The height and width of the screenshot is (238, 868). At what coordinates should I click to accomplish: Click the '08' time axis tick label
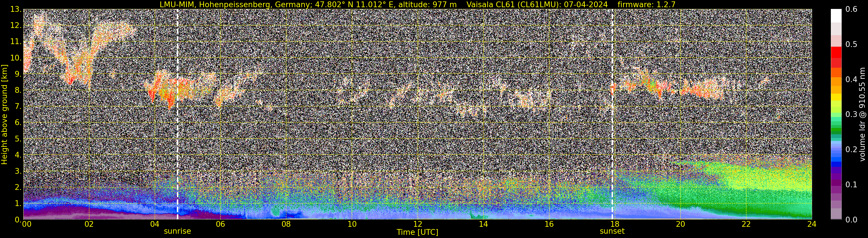click(x=286, y=224)
